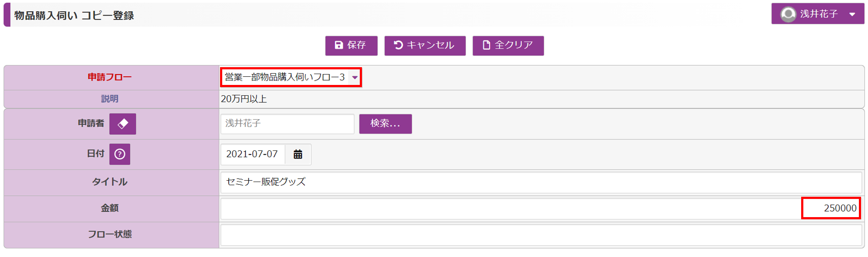Open the calendar date picker icon
868x257 pixels.
coord(298,154)
